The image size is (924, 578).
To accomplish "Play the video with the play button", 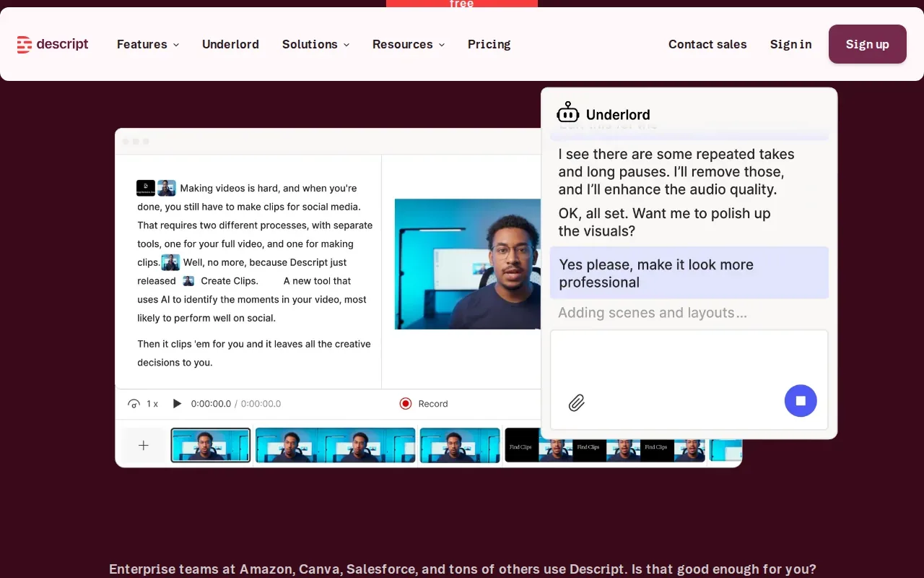I will point(177,404).
